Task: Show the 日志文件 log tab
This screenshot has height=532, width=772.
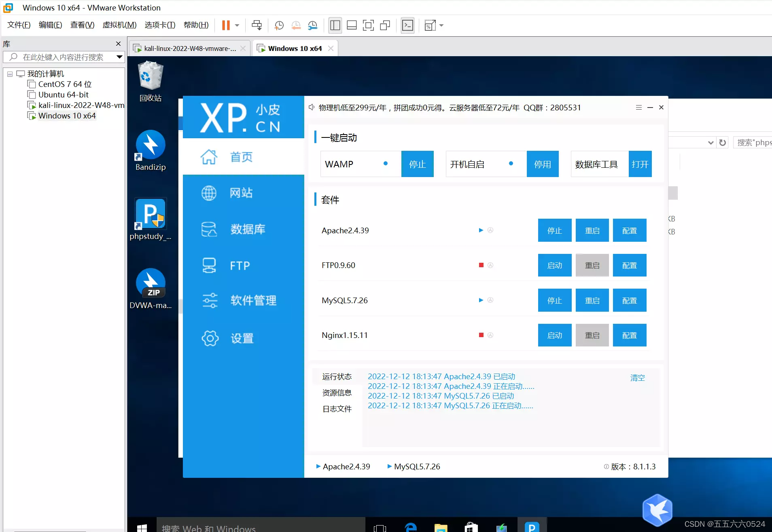Action: [x=337, y=409]
